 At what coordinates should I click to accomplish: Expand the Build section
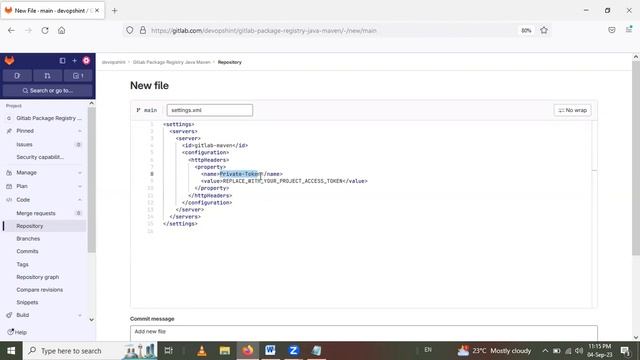pyautogui.click(x=44, y=315)
